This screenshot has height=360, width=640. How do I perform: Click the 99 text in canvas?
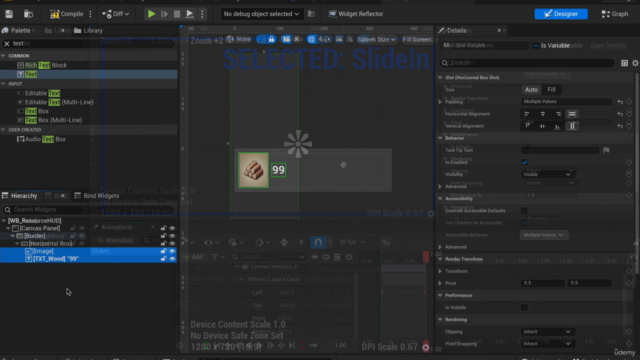click(278, 170)
